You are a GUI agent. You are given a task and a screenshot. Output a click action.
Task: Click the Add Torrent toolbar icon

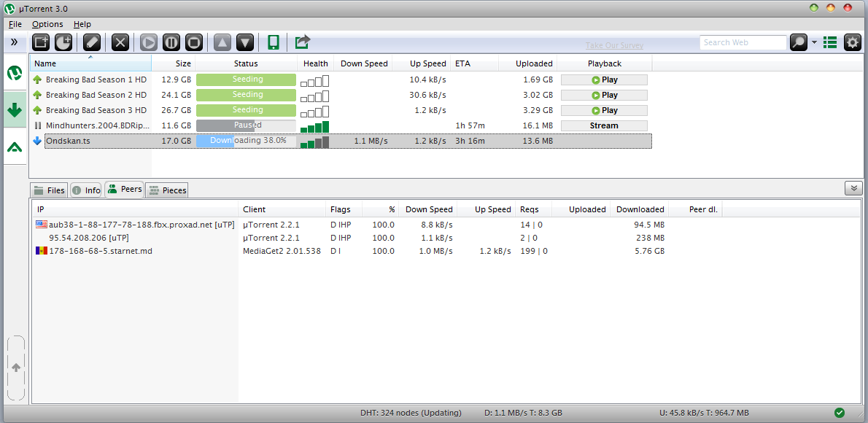(41, 42)
